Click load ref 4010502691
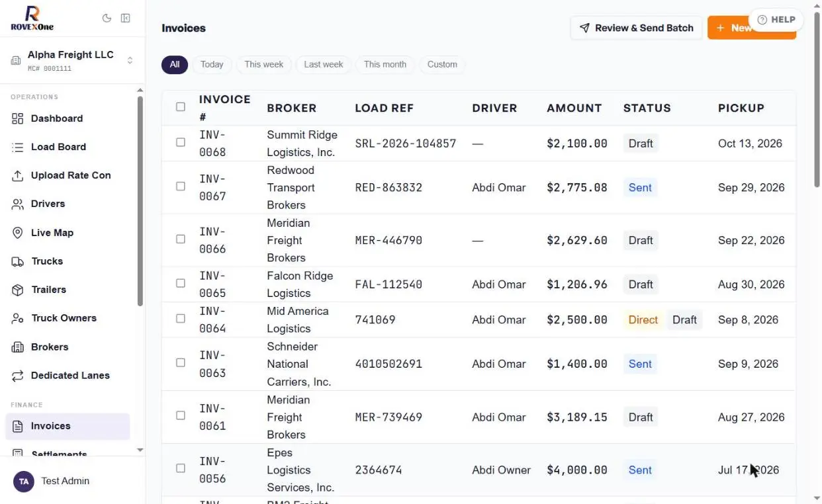Viewport: 822px width, 504px height. pyautogui.click(x=388, y=364)
